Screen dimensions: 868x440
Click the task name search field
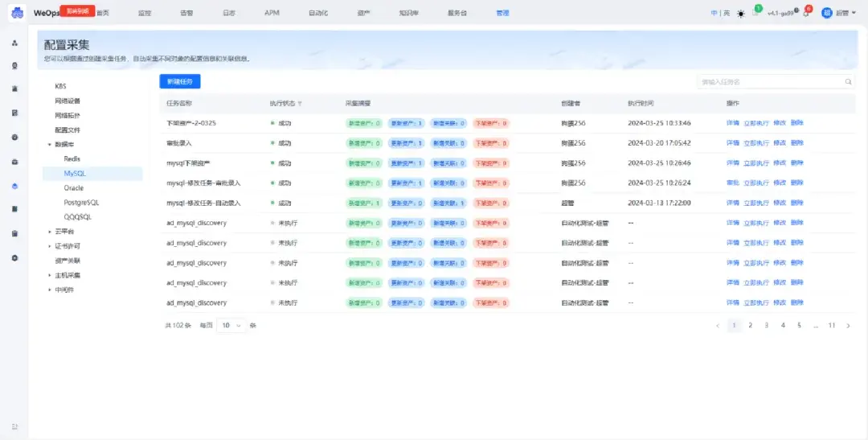point(776,81)
